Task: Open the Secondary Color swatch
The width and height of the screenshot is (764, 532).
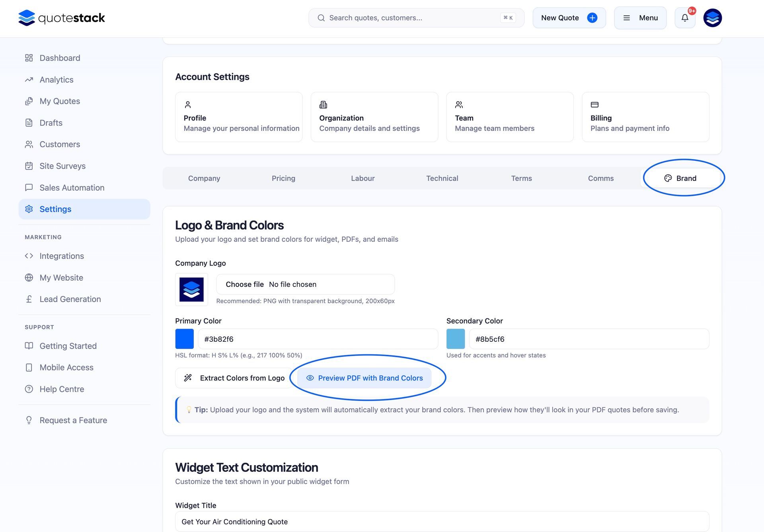Action: coord(456,339)
